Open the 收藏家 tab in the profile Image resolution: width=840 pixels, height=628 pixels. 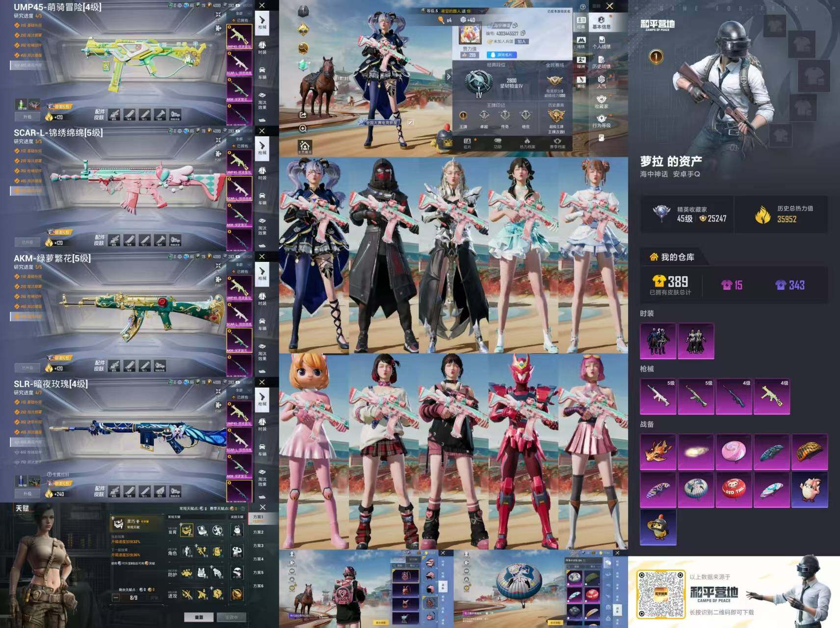click(602, 102)
